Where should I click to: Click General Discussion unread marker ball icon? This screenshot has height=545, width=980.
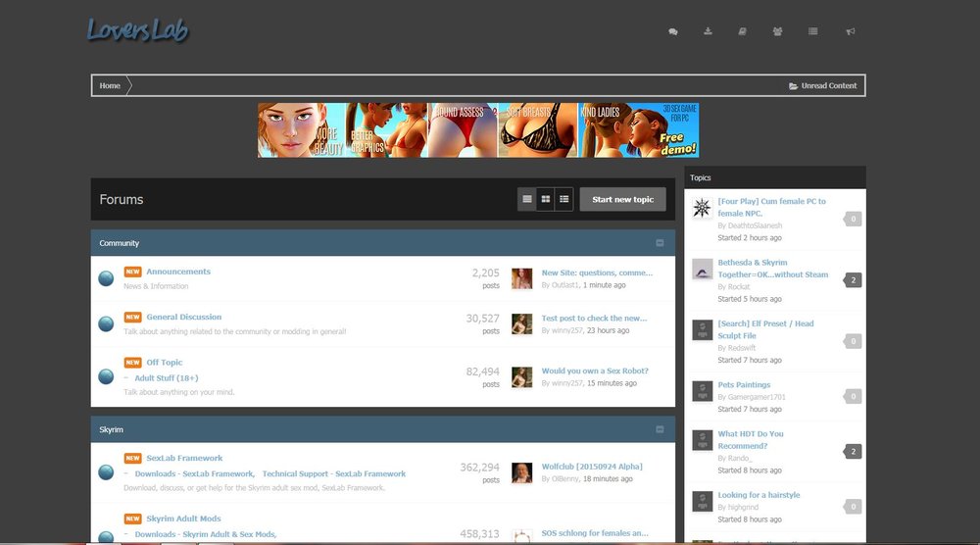(x=106, y=323)
